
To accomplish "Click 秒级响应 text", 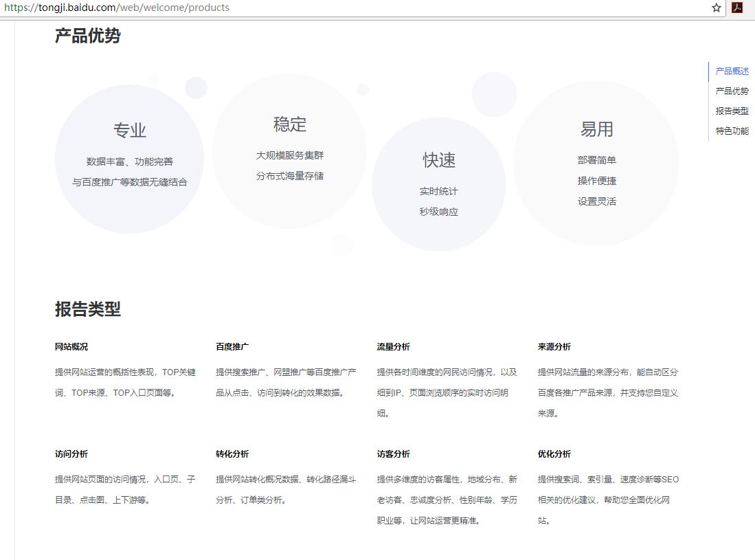I will 439,212.
